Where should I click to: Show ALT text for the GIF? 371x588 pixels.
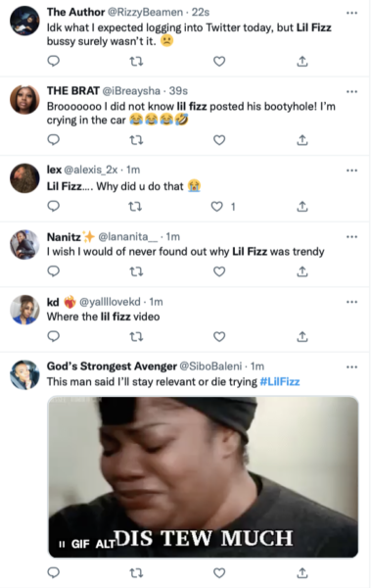click(105, 544)
